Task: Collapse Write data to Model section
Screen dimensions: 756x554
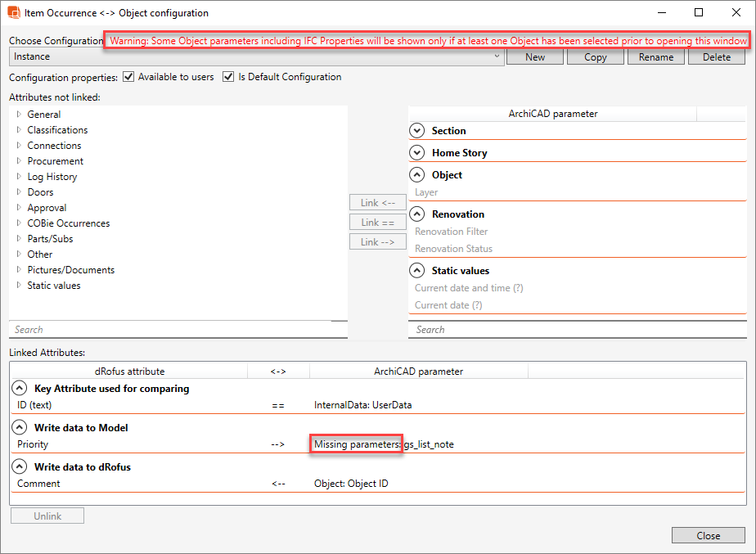Action: (x=20, y=428)
